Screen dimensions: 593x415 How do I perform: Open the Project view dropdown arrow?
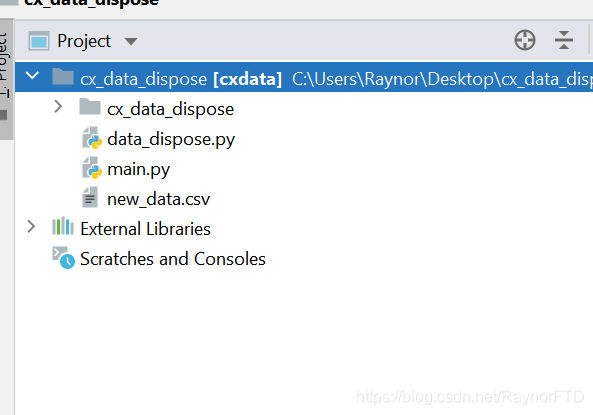point(131,41)
